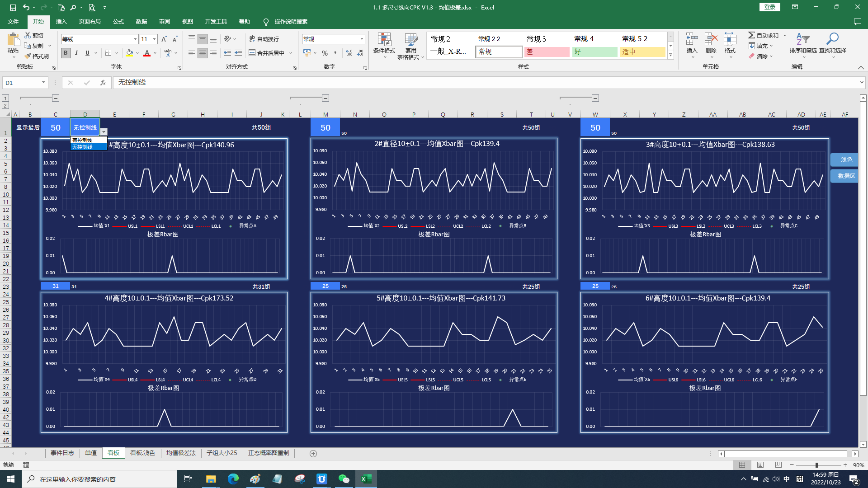Switch to Page Break Preview in status bar
Screen dimensions: 868x488
coord(778,465)
